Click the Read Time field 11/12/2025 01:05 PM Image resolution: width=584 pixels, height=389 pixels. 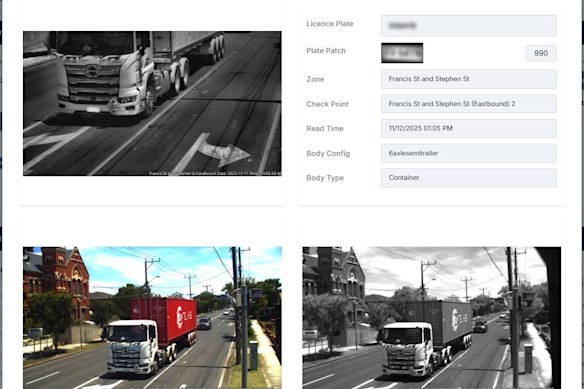(469, 128)
